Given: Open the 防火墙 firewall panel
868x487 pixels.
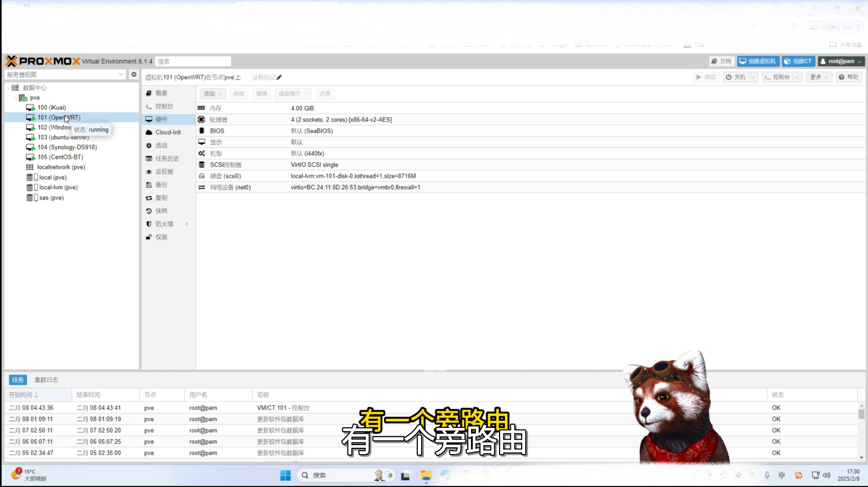Looking at the screenshot, I should pos(164,224).
